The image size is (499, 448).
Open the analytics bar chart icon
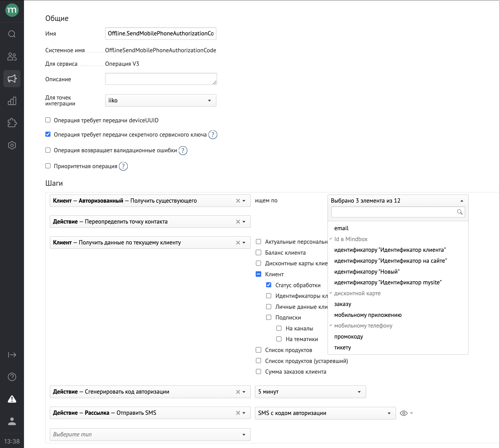[12, 101]
